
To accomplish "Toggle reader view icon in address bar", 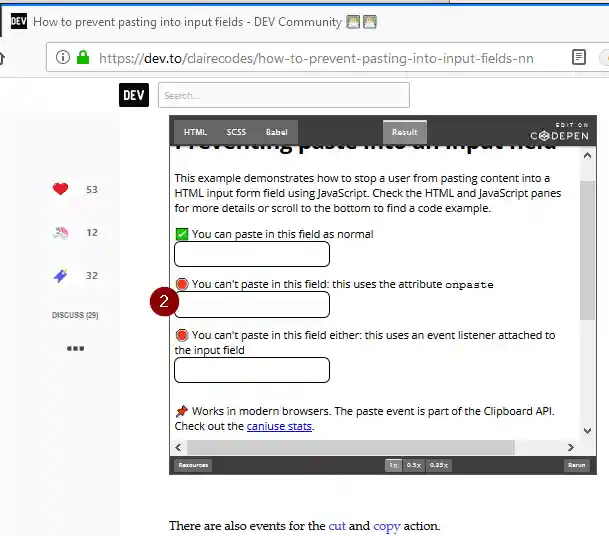I will click(579, 57).
